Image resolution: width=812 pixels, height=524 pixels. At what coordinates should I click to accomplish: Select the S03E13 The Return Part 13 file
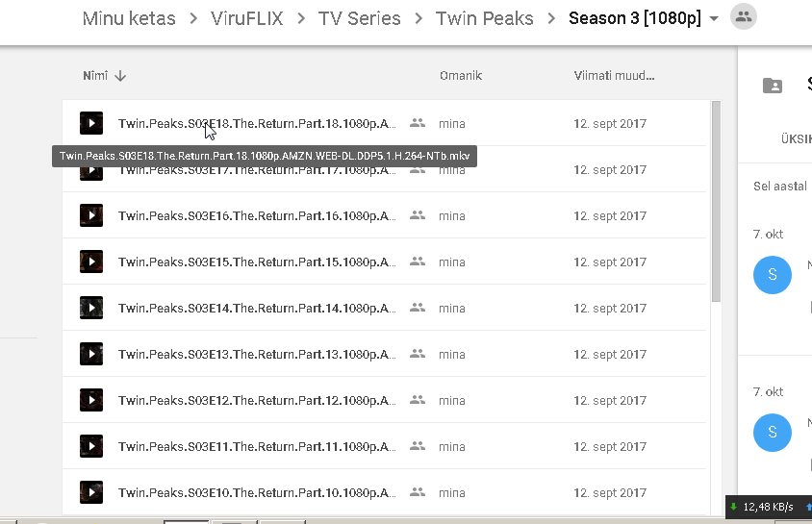(384, 354)
